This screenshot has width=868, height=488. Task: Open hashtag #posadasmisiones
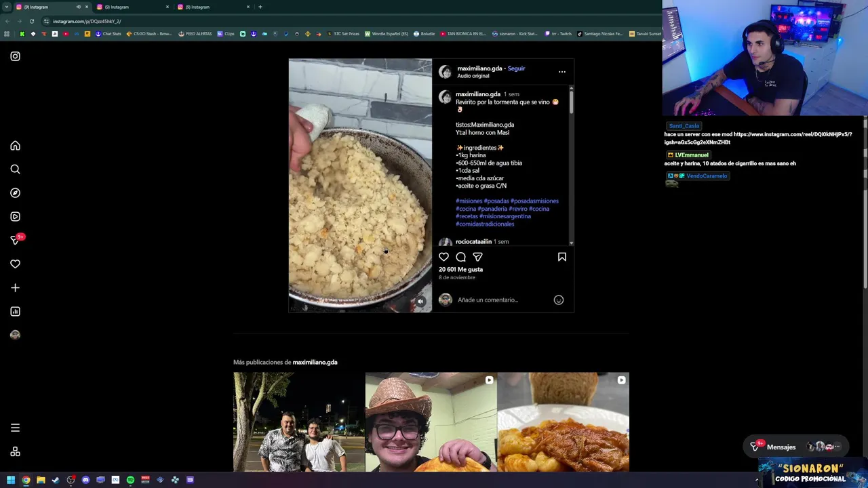(534, 201)
